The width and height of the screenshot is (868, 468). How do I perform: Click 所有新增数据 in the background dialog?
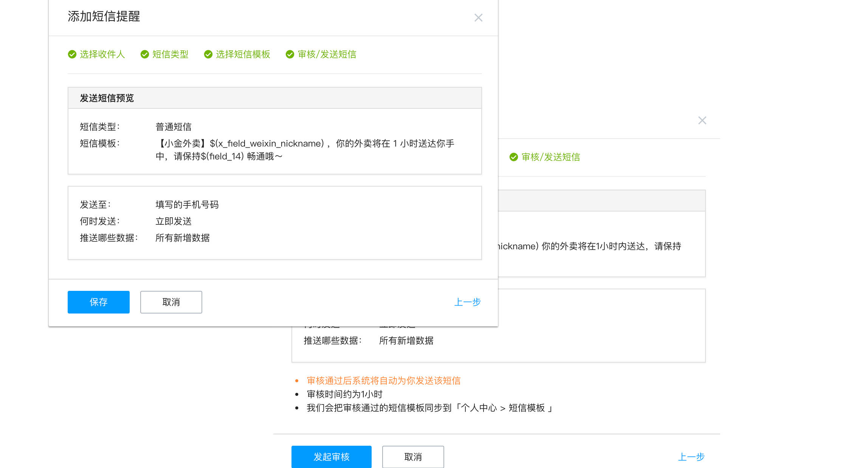click(x=406, y=341)
